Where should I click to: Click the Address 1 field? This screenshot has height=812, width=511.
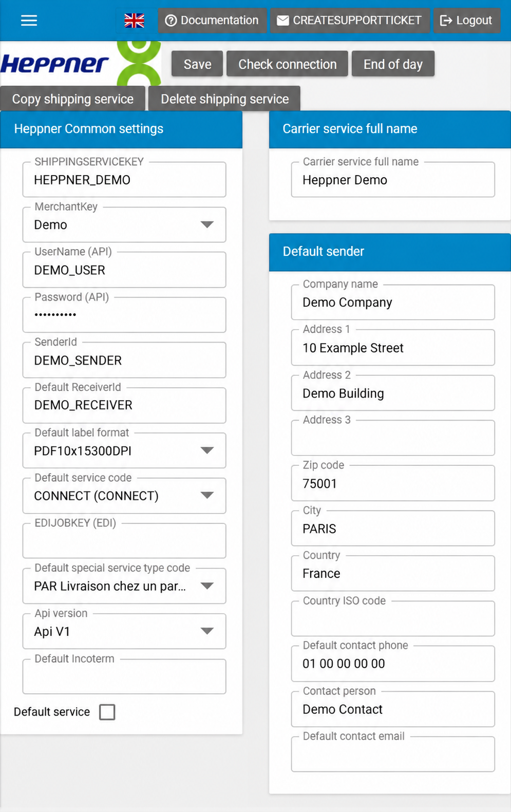(x=393, y=348)
